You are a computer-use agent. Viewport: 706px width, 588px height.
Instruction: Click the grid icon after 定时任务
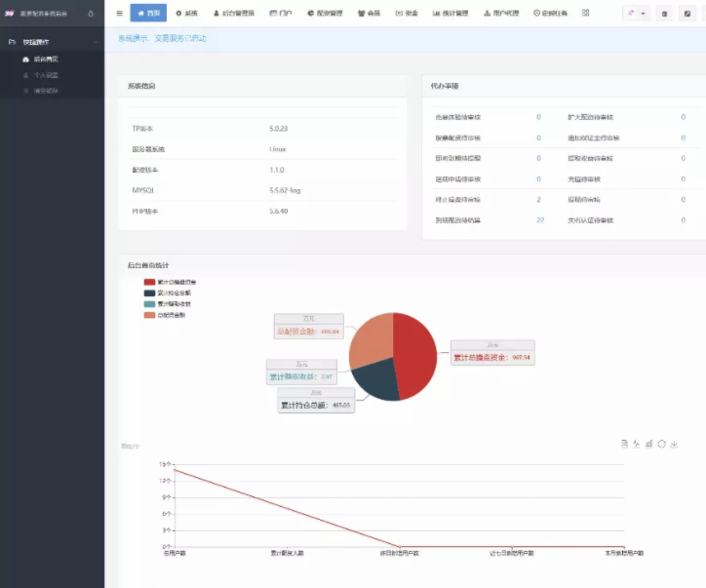pos(586,14)
